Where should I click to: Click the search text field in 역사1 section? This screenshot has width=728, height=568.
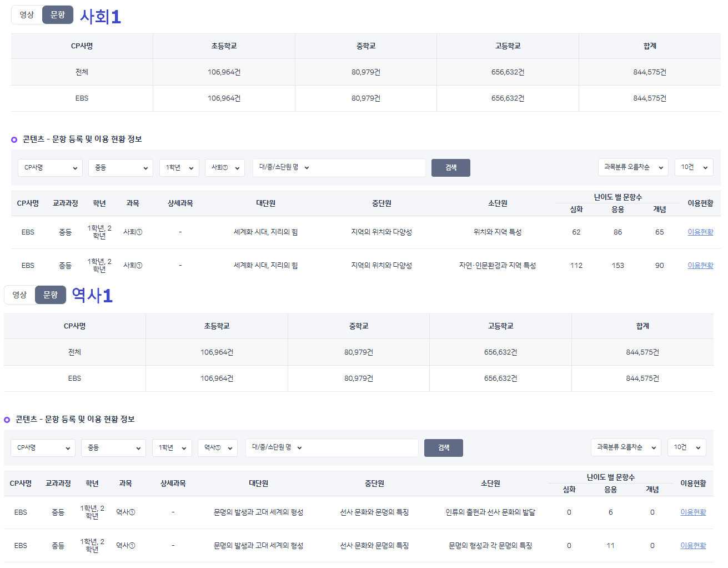362,448
